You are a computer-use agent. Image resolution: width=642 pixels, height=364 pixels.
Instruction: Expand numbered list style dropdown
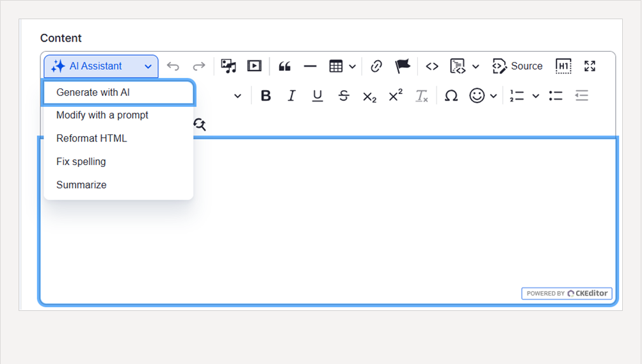(536, 96)
